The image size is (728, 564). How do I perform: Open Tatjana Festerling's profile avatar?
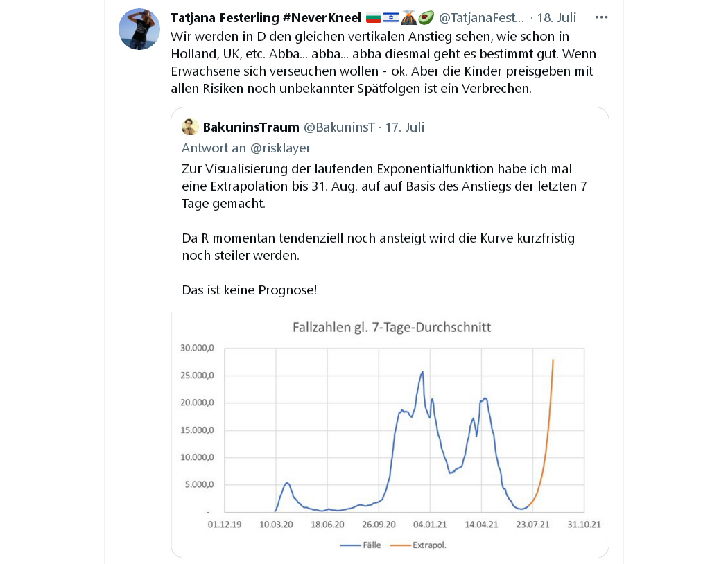pyautogui.click(x=139, y=29)
